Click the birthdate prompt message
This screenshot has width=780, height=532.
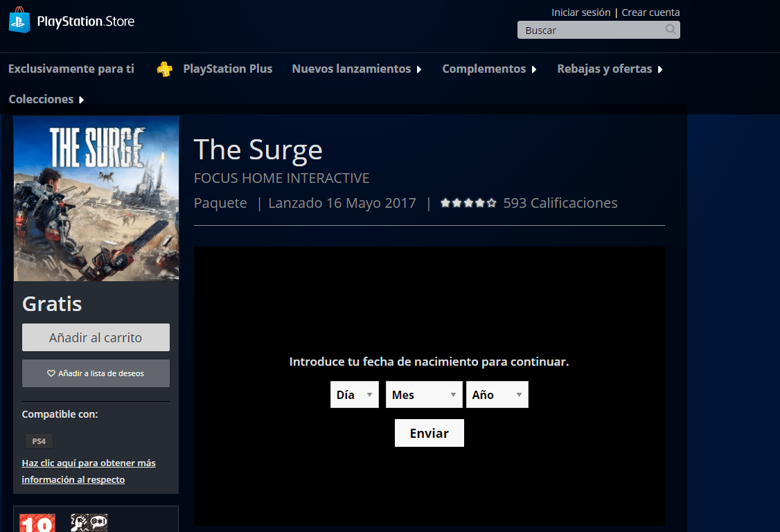[x=429, y=362]
